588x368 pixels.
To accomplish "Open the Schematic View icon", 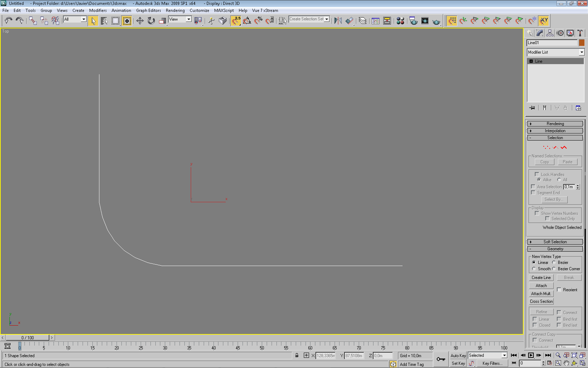I will click(387, 21).
